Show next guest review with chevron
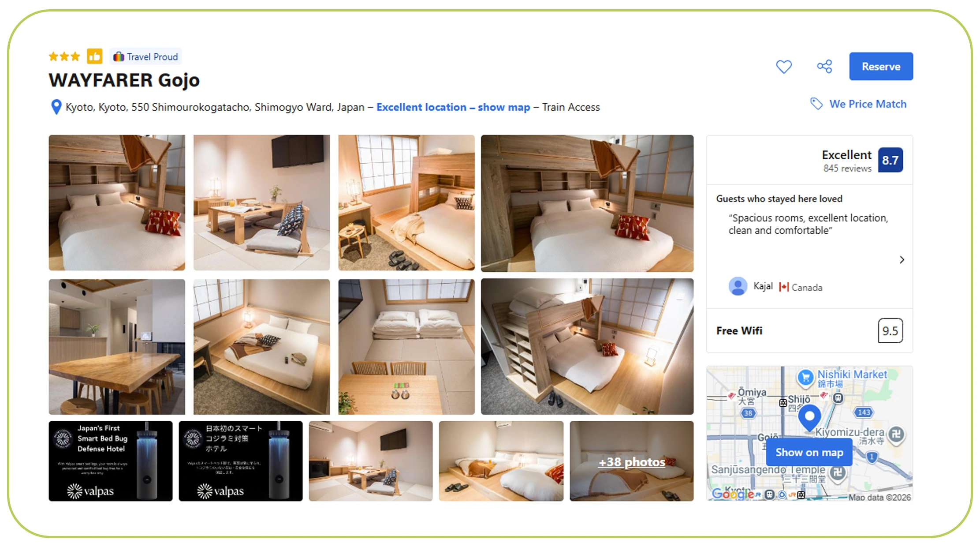This screenshot has width=980, height=547. 902,260
